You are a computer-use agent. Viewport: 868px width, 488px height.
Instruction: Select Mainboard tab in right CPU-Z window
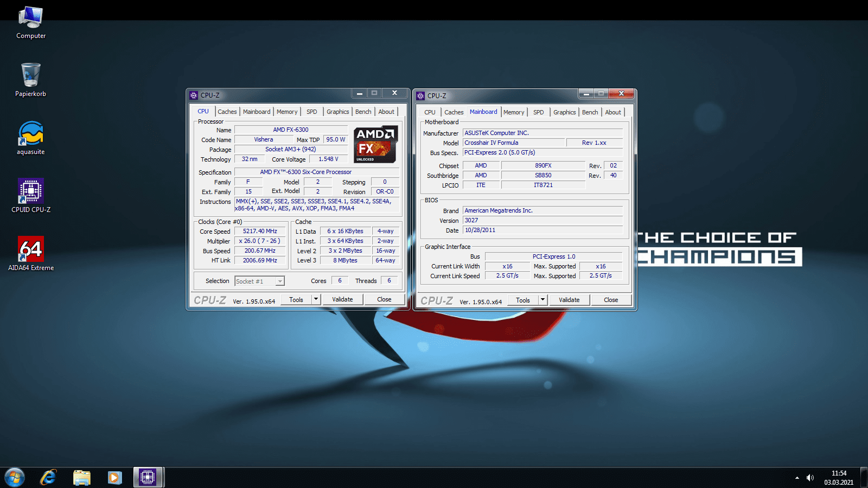483,112
